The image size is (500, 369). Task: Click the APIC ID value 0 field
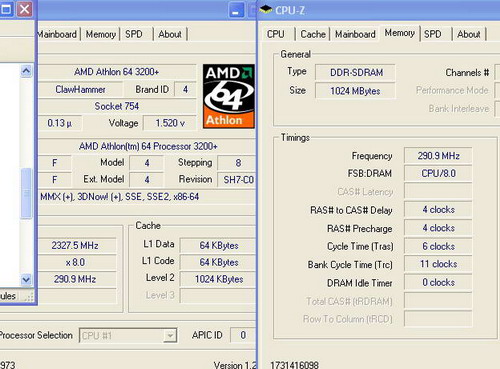(243, 335)
